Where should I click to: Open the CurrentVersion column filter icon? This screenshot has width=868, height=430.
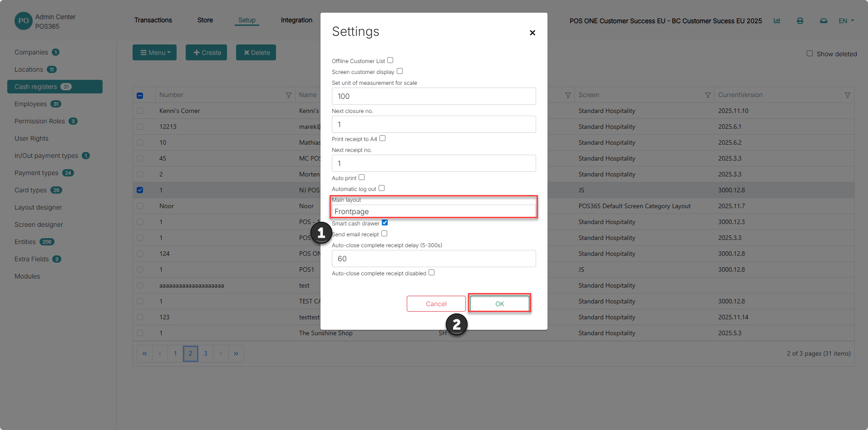[x=848, y=95]
